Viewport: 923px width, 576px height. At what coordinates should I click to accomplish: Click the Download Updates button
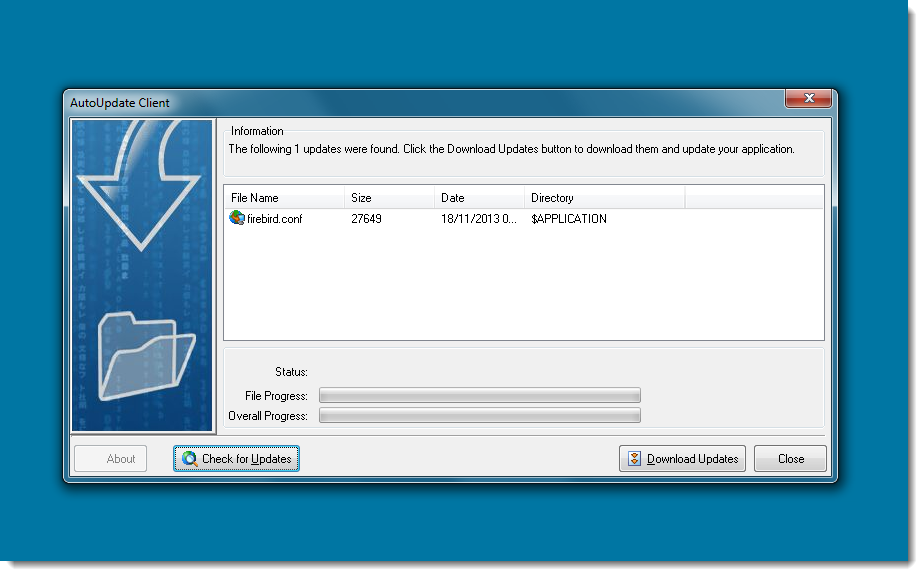click(682, 459)
